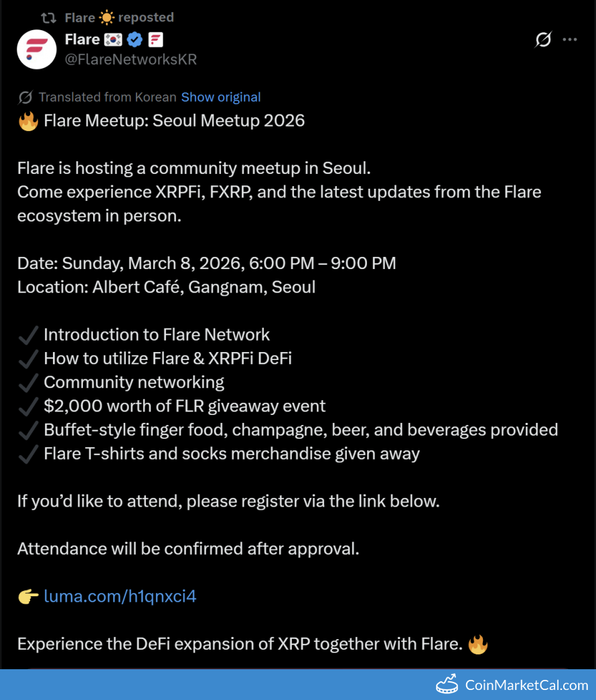Click the Flare profile avatar
Viewport: 596px width, 700px height.
[37, 50]
